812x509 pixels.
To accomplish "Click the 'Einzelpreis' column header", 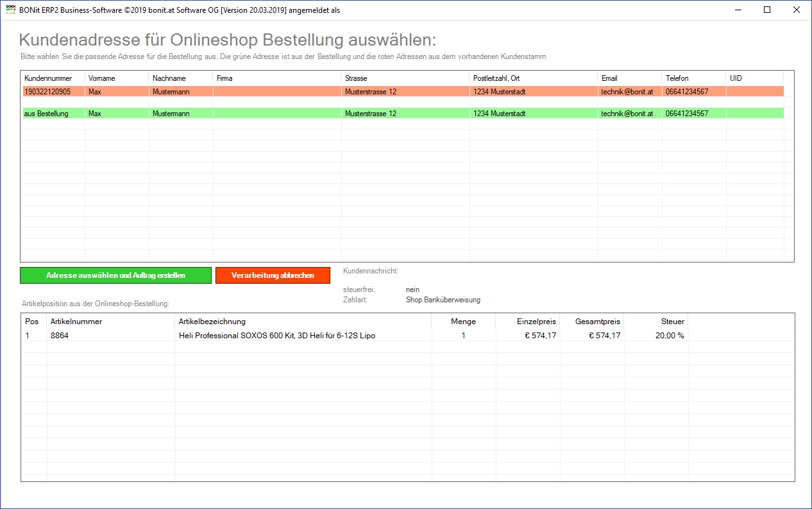I will (x=528, y=322).
